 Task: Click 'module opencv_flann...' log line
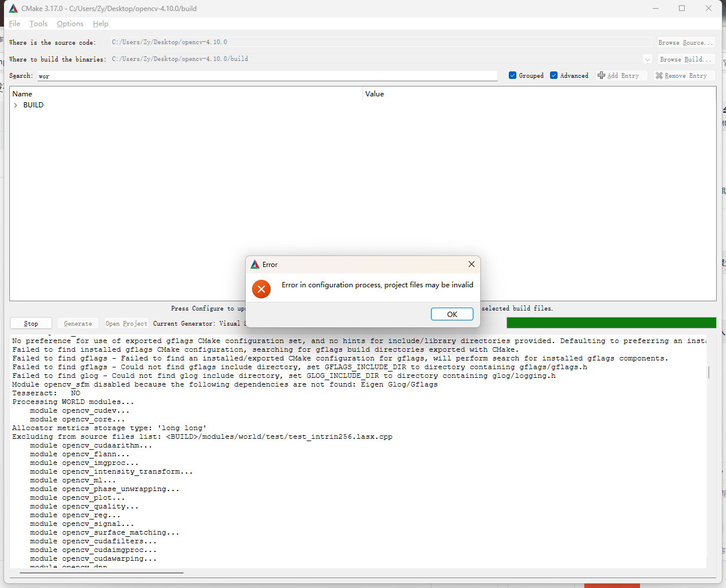click(80, 454)
